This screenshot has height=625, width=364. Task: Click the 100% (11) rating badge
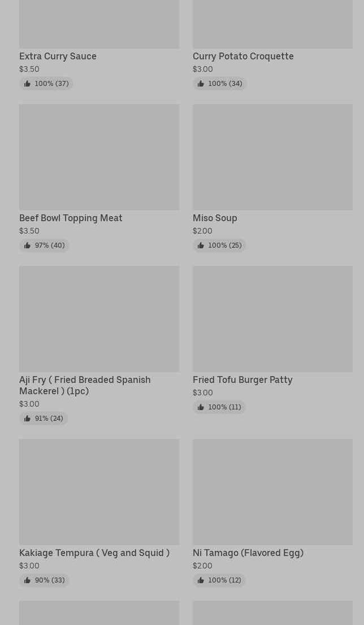pos(219,407)
